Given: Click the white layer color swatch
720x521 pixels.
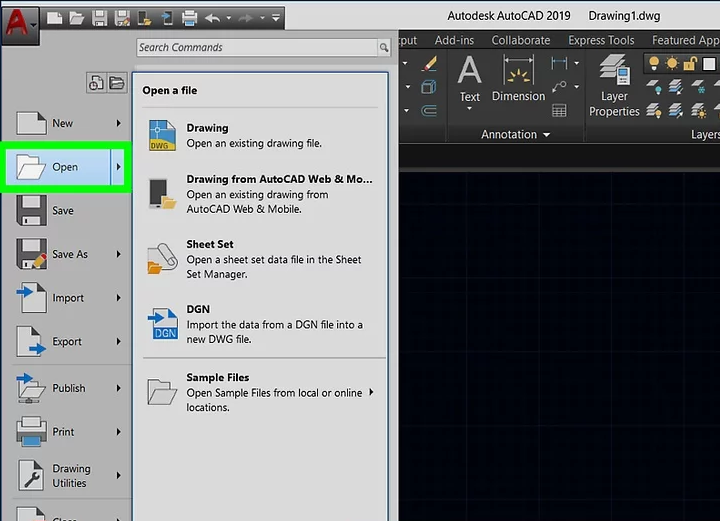Looking at the screenshot, I should coord(711,64).
